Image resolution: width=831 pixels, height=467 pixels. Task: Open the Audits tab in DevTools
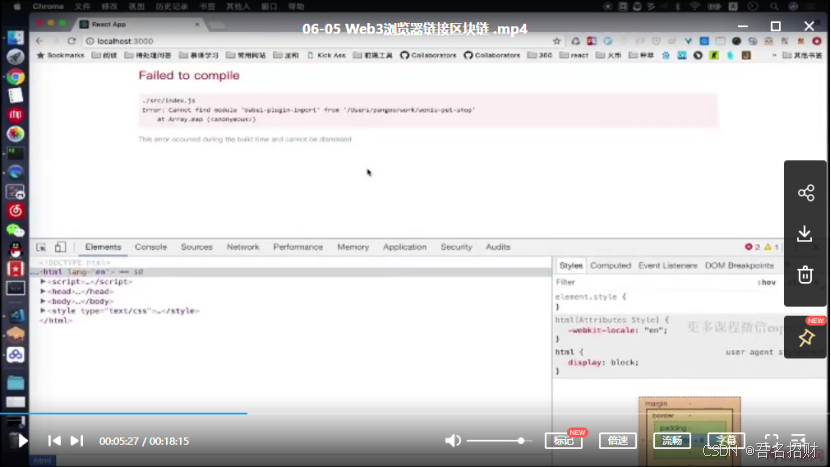[x=498, y=247]
